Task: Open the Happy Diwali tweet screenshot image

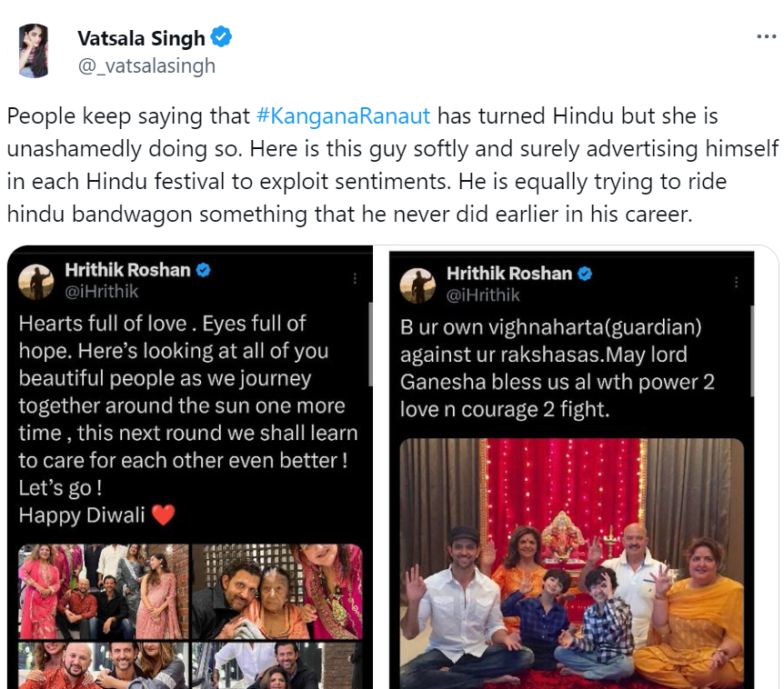Action: (190, 467)
